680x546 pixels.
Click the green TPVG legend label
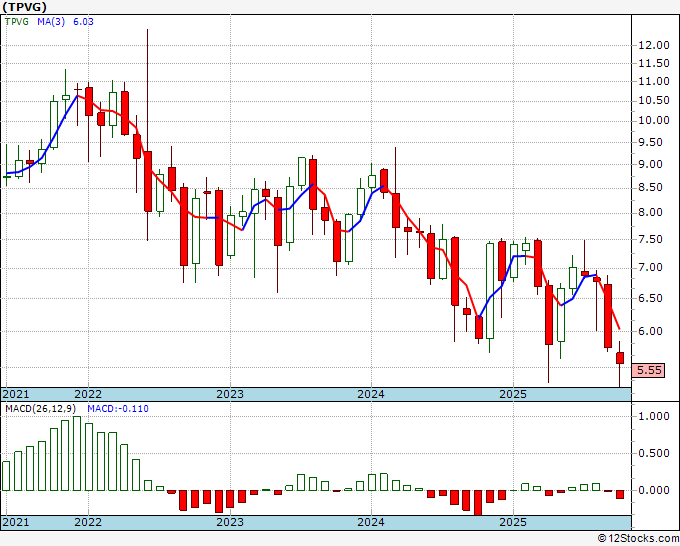coord(16,21)
